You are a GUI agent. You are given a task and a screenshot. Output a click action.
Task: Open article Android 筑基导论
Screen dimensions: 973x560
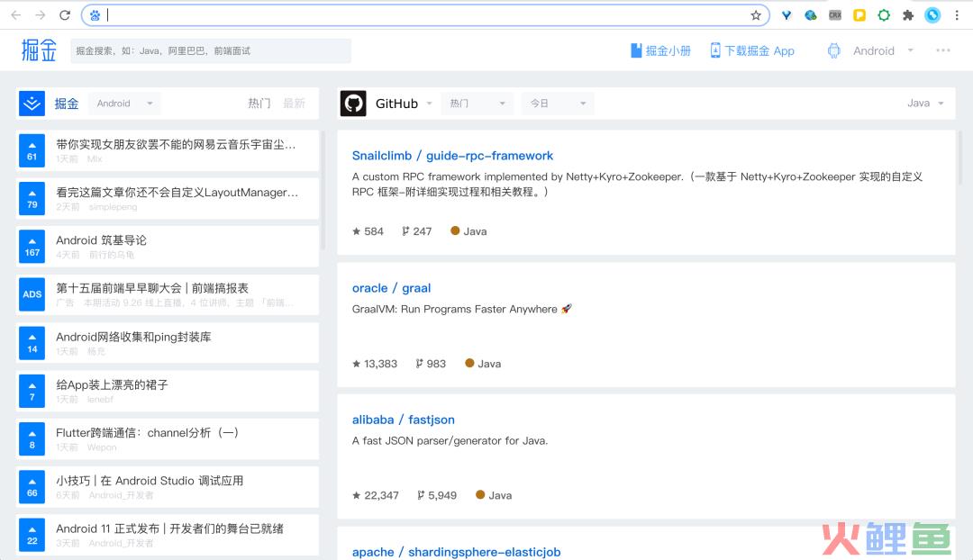(x=101, y=240)
